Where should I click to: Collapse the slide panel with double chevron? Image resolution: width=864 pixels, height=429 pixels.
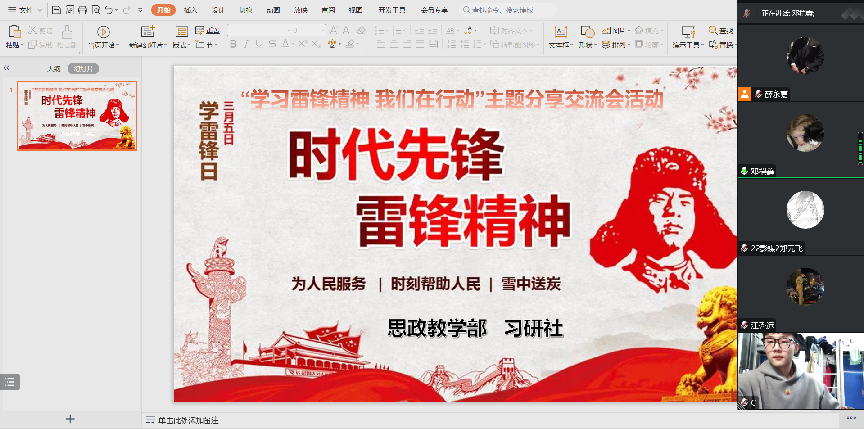(x=8, y=68)
